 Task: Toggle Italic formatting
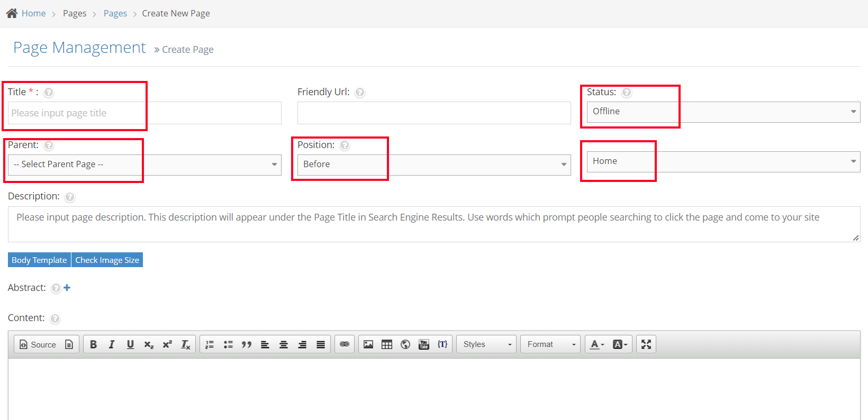[112, 344]
